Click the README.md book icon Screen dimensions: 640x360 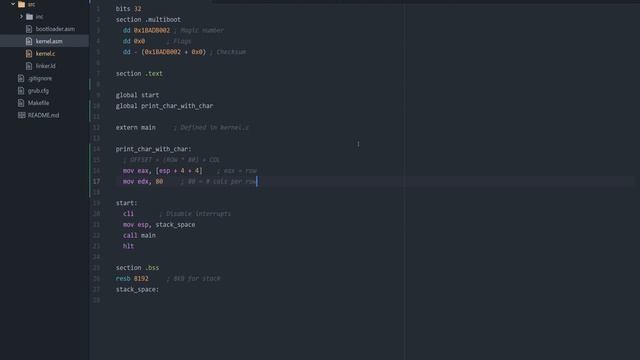coord(21,115)
